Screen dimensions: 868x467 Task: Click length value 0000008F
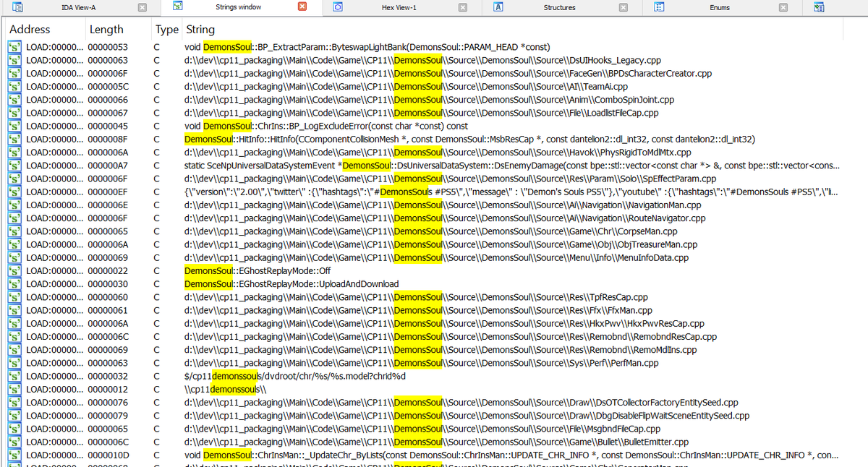pyautogui.click(x=108, y=139)
